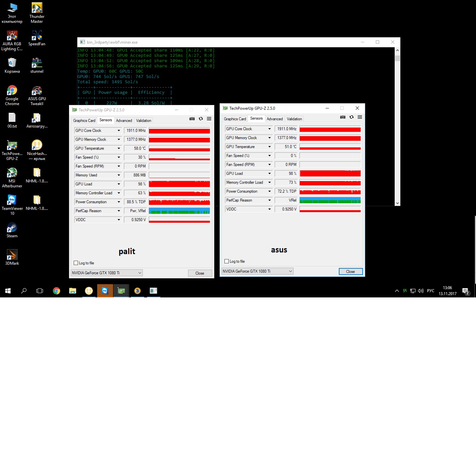Click PerfCap Reason graph in asus GPU-Z
The image size is (476, 460).
330,200
